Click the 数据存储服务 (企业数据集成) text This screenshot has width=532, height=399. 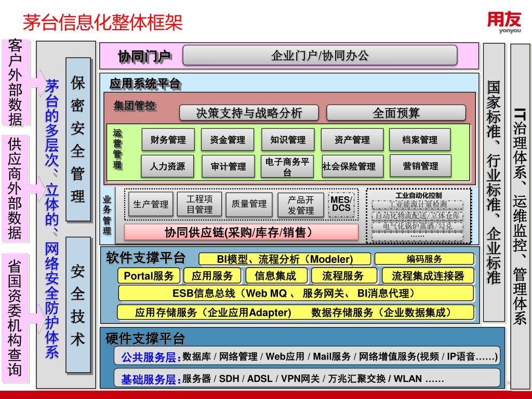click(381, 312)
